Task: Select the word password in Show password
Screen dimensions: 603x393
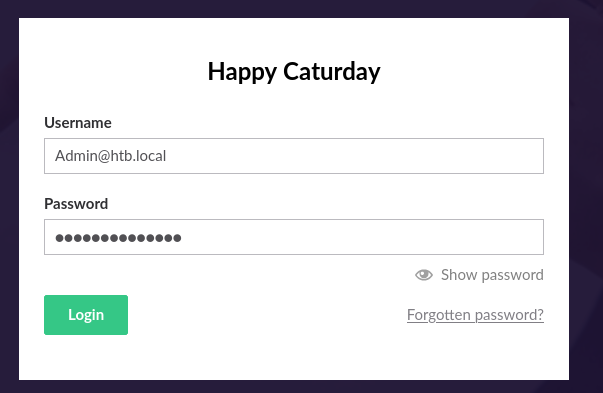Action: click(x=512, y=276)
